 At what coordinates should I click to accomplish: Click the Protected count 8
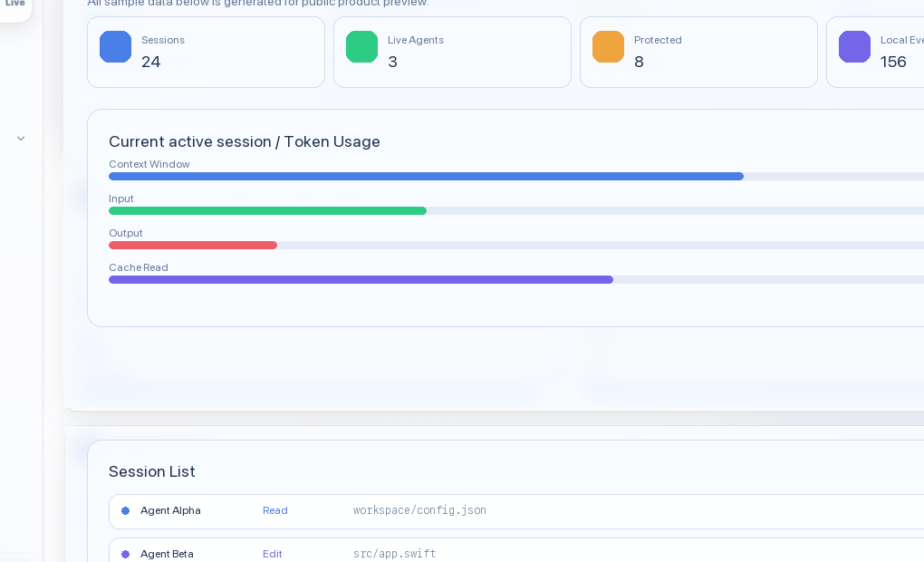639,62
